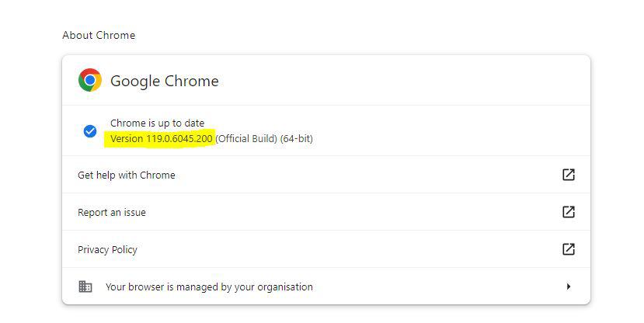Image resolution: width=644 pixels, height=323 pixels.
Task: Open the Privacy Policy link
Action: 107,249
